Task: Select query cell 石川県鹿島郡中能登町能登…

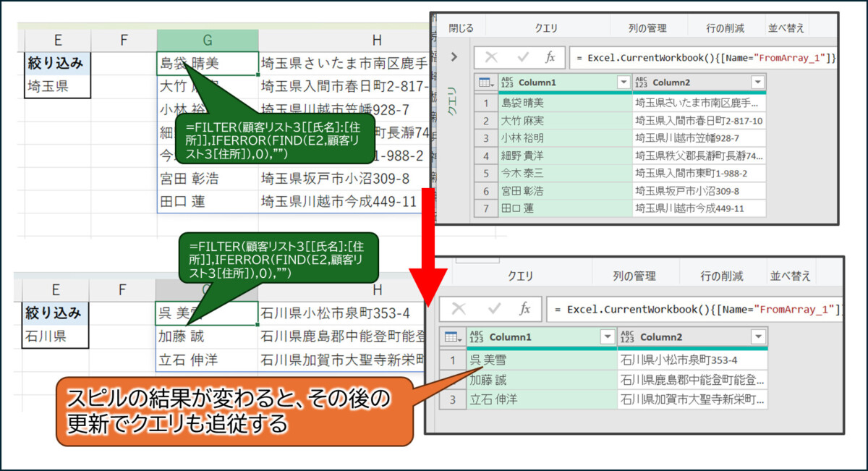Action: (x=692, y=380)
